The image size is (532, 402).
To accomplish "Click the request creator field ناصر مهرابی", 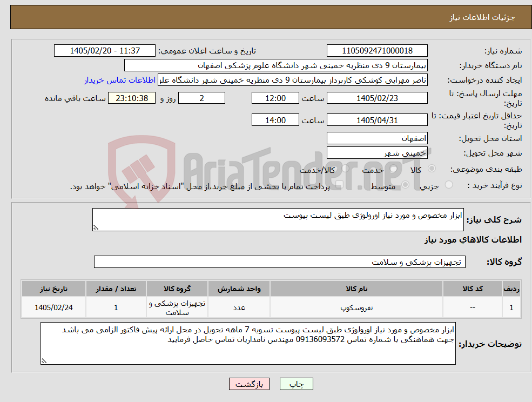I will (292, 80).
